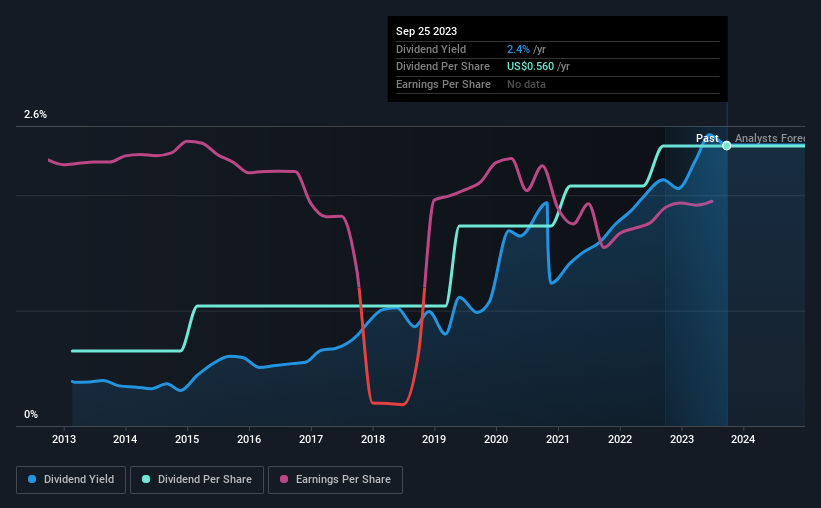
Task: Select the 2024 label on the x-axis
Action: coord(743,439)
